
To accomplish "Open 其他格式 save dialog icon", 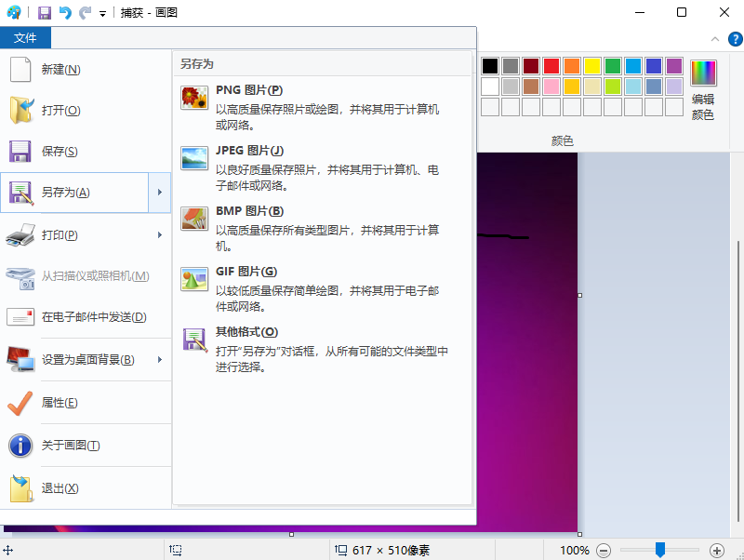I will pos(194,340).
